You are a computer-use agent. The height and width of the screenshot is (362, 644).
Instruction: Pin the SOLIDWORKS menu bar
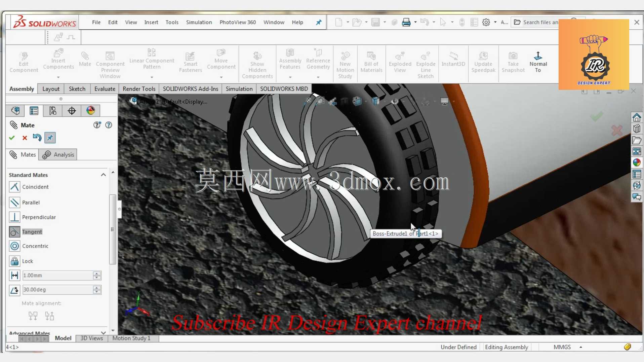pos(318,22)
